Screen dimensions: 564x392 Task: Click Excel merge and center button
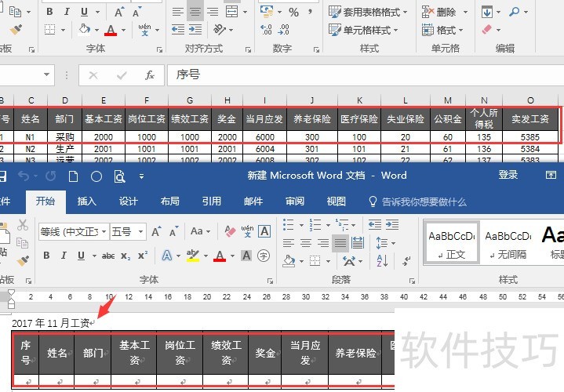tap(232, 12)
